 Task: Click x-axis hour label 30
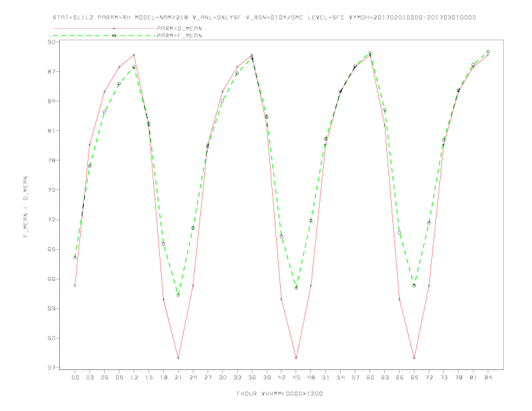pyautogui.click(x=222, y=377)
